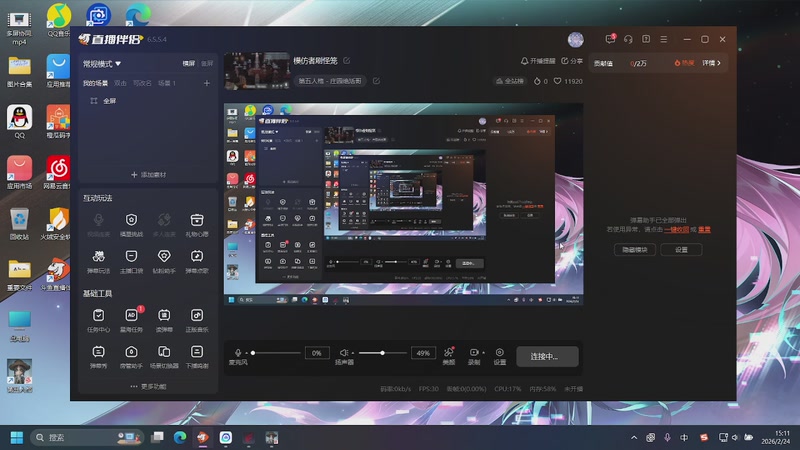The height and width of the screenshot is (450, 800).
Task: Open the 礼物心愿 gift wish tool
Action: (196, 225)
